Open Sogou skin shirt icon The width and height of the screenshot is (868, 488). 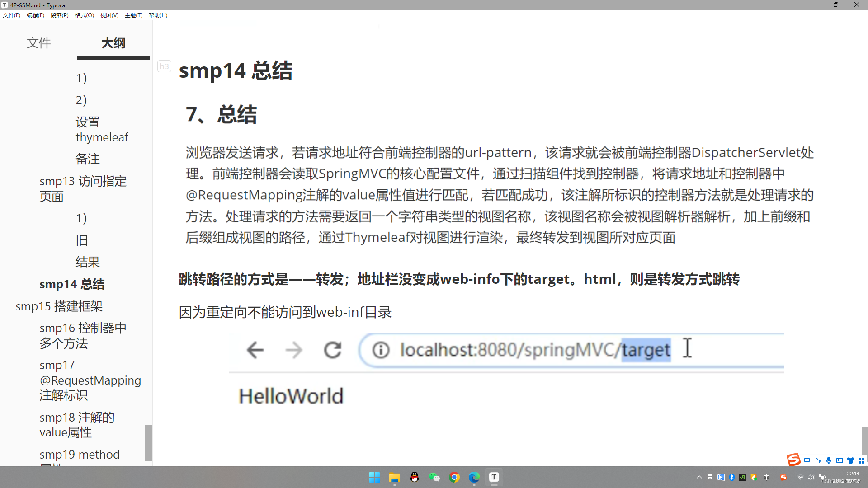pos(850,460)
